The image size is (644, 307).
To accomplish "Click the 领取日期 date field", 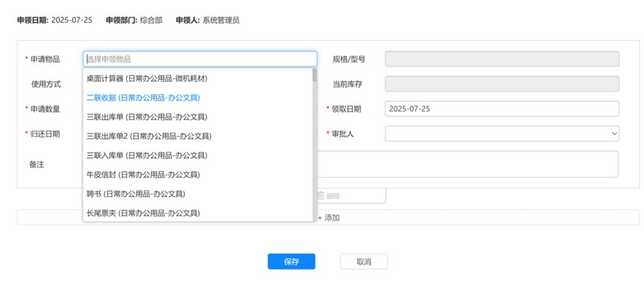I will (502, 109).
